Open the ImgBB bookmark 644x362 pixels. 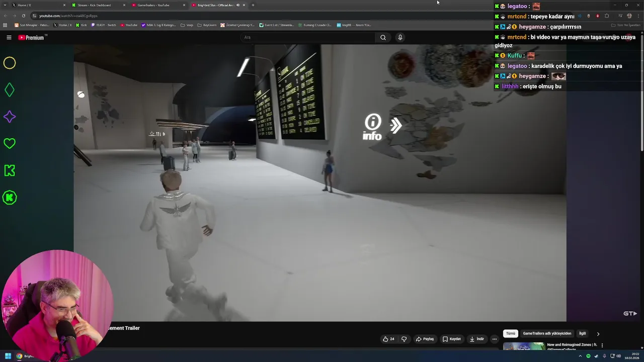(354, 25)
